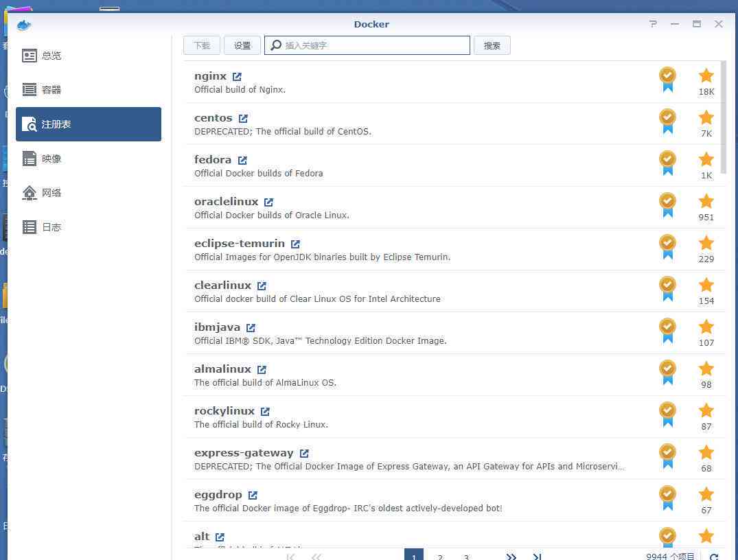Click the registry list vertical scrollbar
738x560 pixels.
coord(724,117)
